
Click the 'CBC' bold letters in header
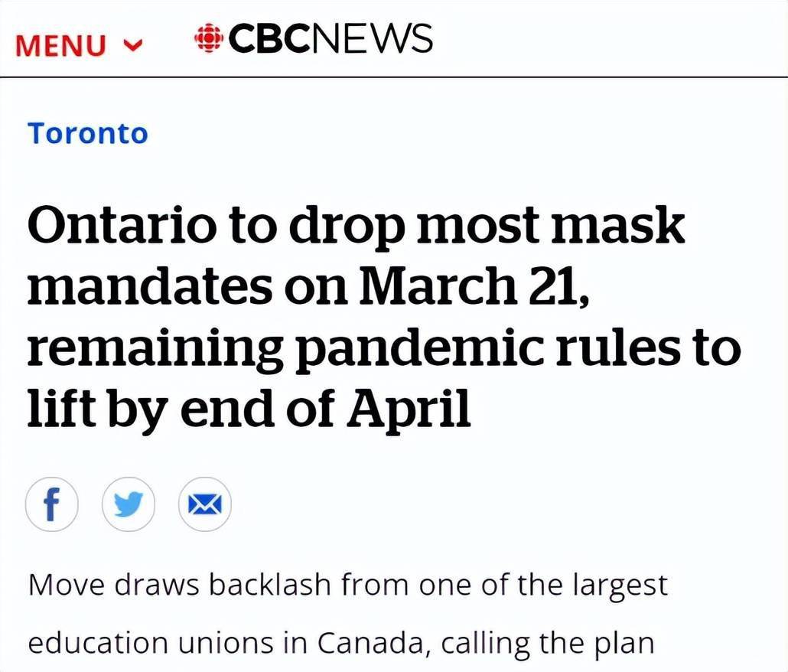click(x=269, y=38)
